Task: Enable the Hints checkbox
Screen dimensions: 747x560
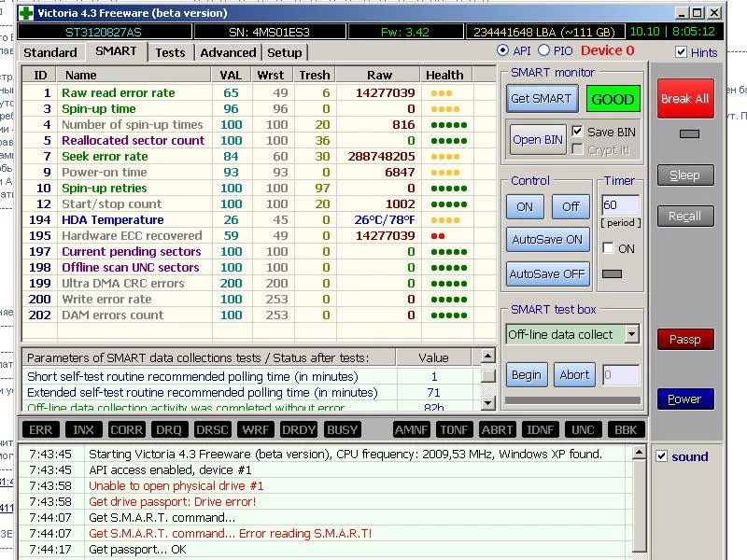Action: pos(682,52)
